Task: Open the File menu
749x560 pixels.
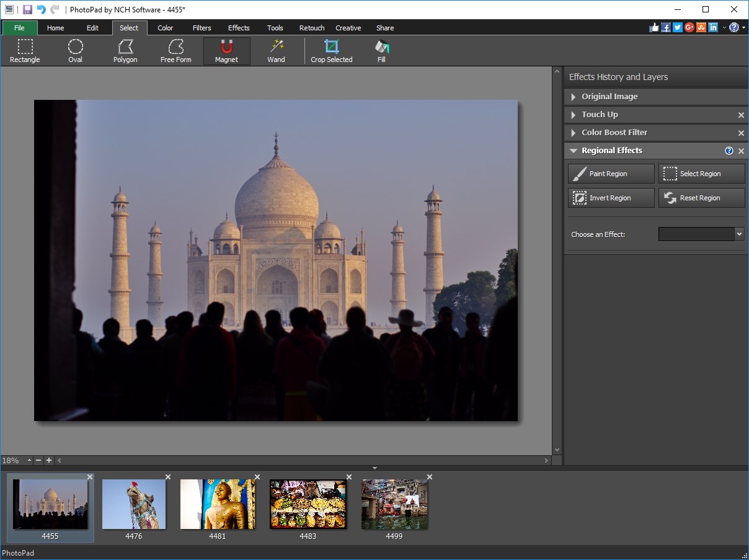Action: point(19,28)
